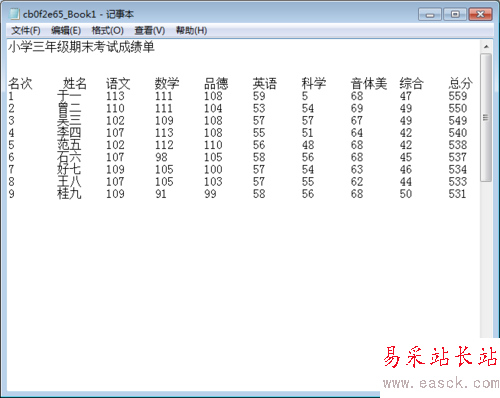Click the title 小学三年级期末考试成绩单

[81, 47]
